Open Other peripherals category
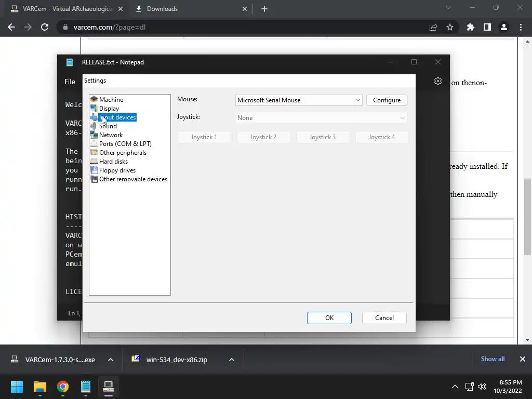 tap(123, 152)
